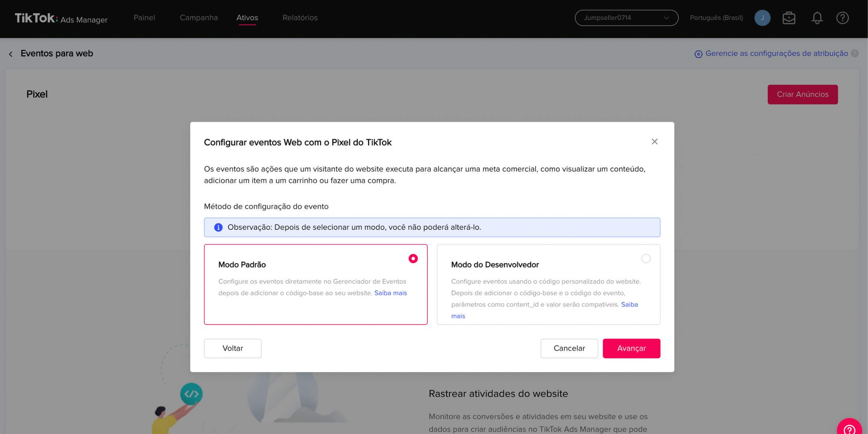This screenshot has height=434, width=868.
Task: Select the Modo do Desenvolvedor radio button
Action: pos(646,259)
